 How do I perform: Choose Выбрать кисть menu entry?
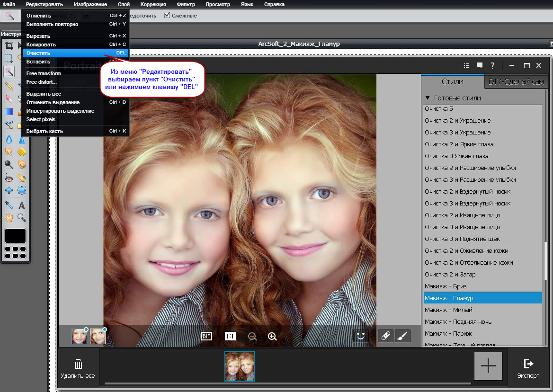point(76,131)
